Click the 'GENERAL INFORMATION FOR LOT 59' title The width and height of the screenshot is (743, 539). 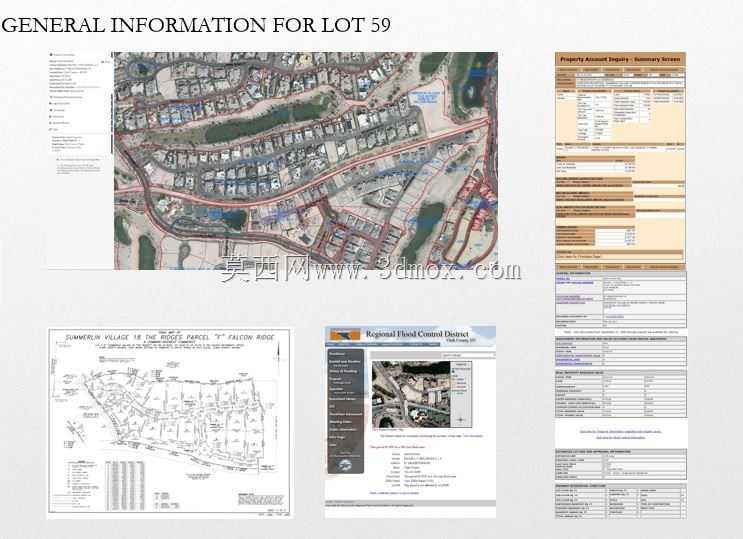coord(196,25)
